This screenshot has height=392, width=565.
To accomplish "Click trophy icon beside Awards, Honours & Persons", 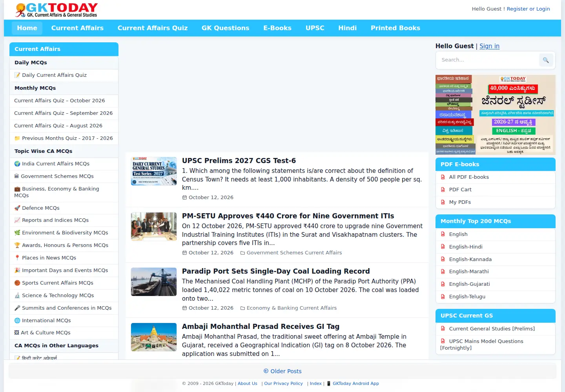I will point(17,245).
